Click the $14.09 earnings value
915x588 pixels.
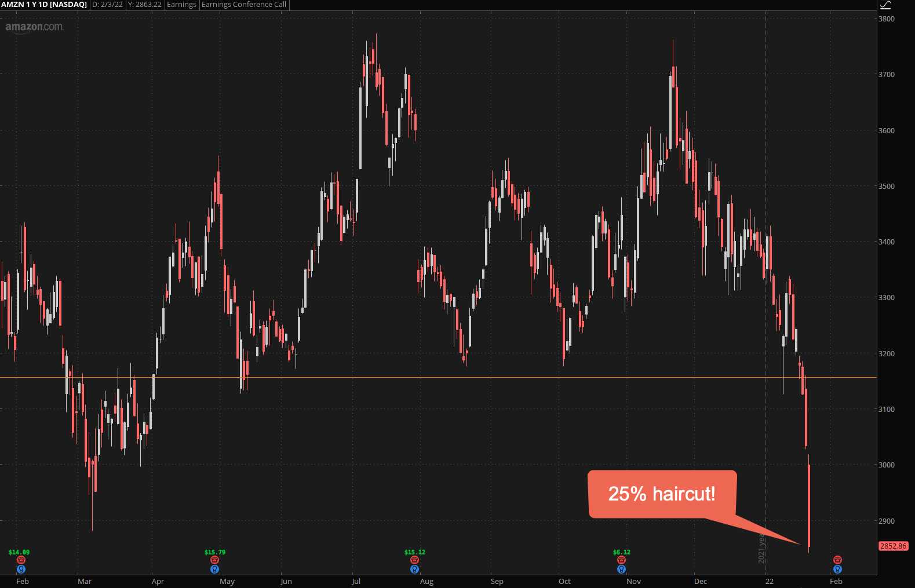click(x=19, y=552)
